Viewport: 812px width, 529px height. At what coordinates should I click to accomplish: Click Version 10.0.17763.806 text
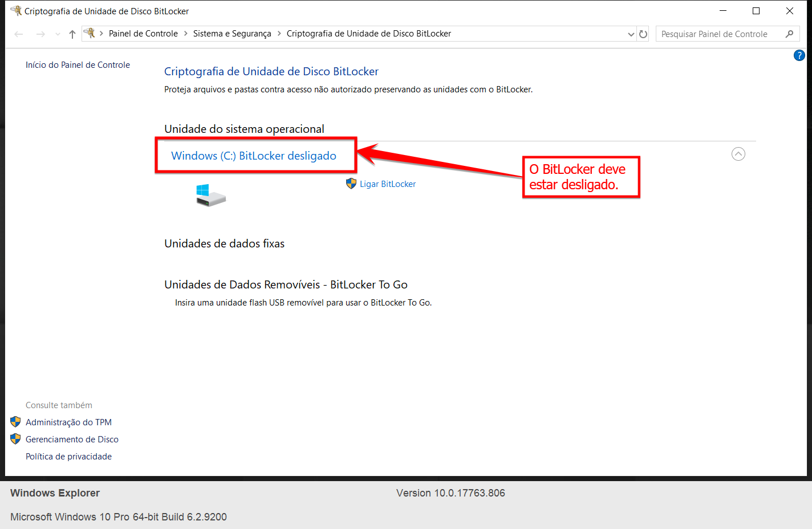pos(450,493)
